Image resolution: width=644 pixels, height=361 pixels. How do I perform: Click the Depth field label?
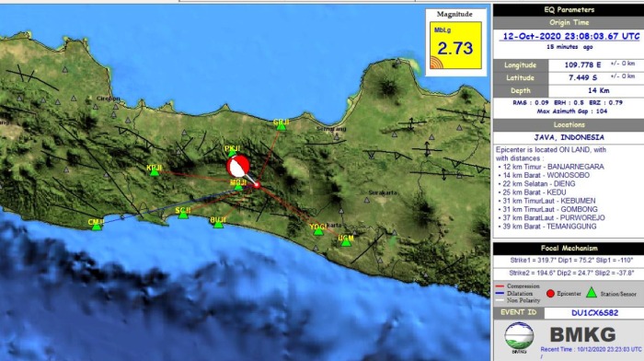[x=521, y=90]
